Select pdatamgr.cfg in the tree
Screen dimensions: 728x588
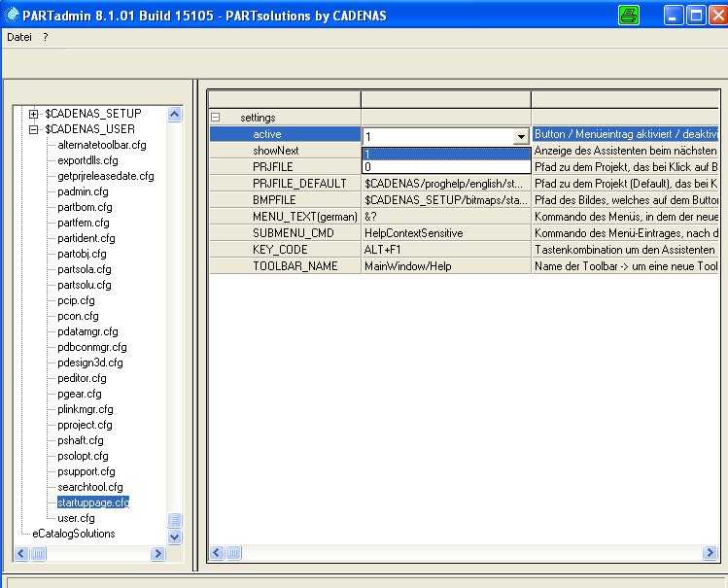point(87,331)
